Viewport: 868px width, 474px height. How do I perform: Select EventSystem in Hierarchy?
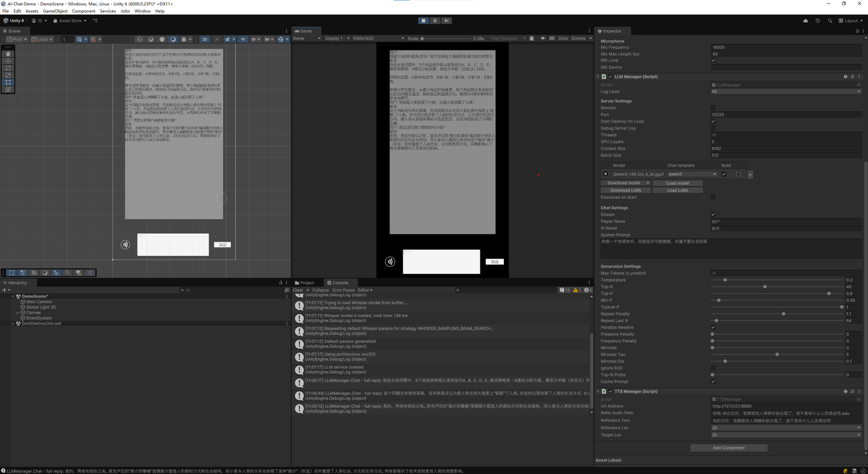tap(39, 318)
